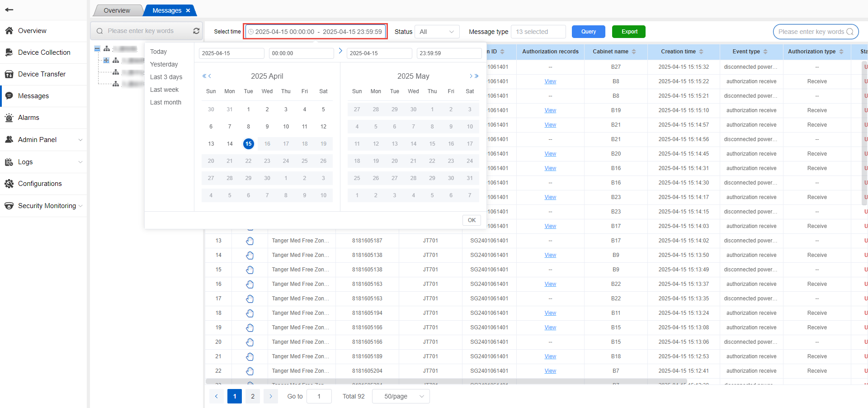868x408 pixels.
Task: Select the Last week quick range option
Action: (x=164, y=90)
